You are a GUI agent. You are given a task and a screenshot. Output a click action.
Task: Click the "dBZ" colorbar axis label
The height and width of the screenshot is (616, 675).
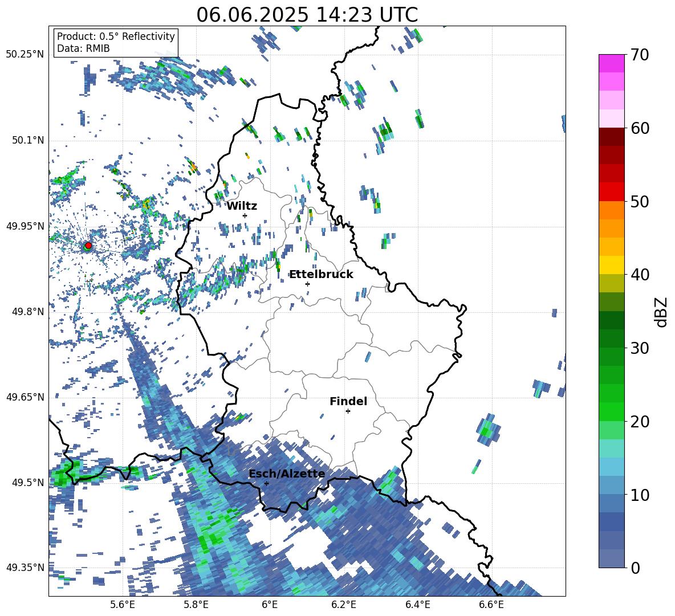coord(662,312)
